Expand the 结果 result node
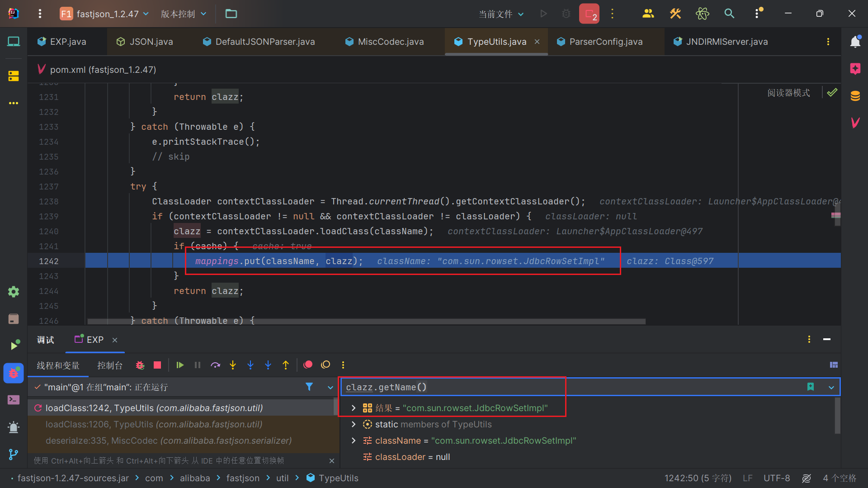Viewport: 868px width, 488px height. [x=354, y=408]
